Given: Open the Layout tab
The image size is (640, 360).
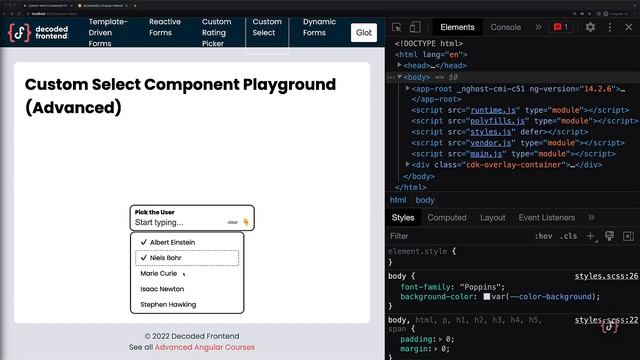Looking at the screenshot, I should pyautogui.click(x=492, y=218).
